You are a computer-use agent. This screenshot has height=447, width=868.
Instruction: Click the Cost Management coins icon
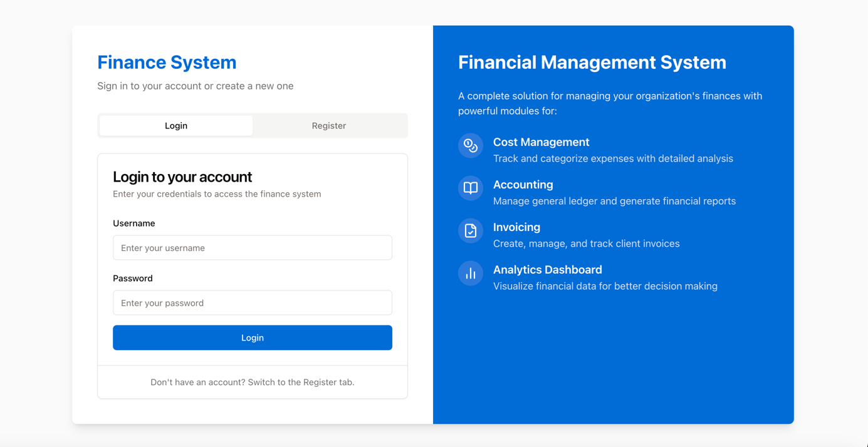click(x=471, y=146)
